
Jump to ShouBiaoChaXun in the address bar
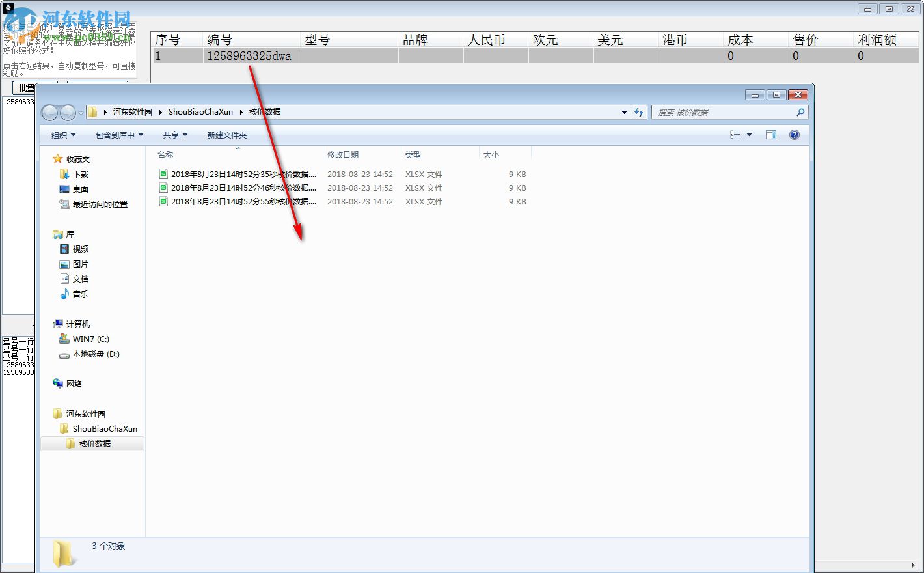click(x=200, y=112)
